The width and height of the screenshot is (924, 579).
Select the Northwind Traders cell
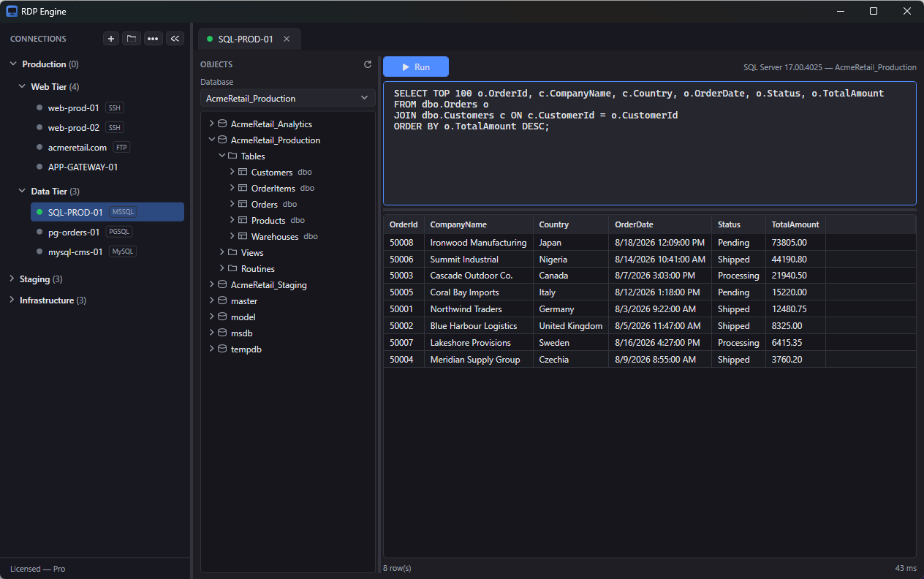[x=478, y=309]
